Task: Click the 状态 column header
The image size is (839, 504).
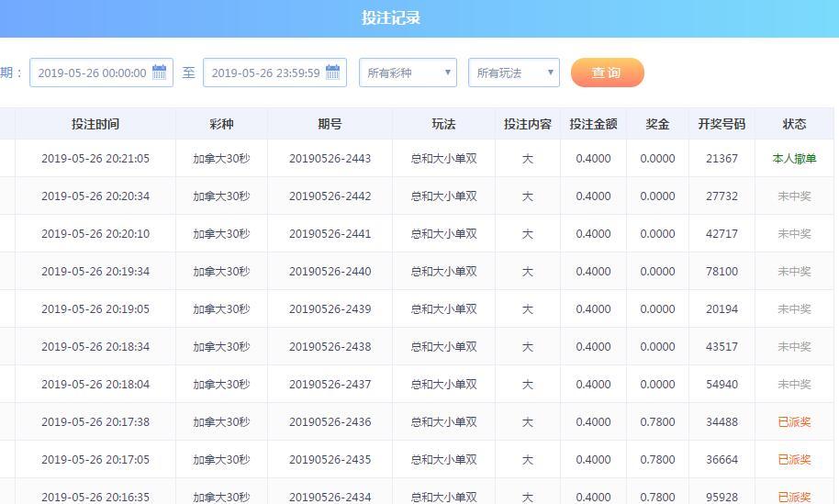Action: click(794, 124)
